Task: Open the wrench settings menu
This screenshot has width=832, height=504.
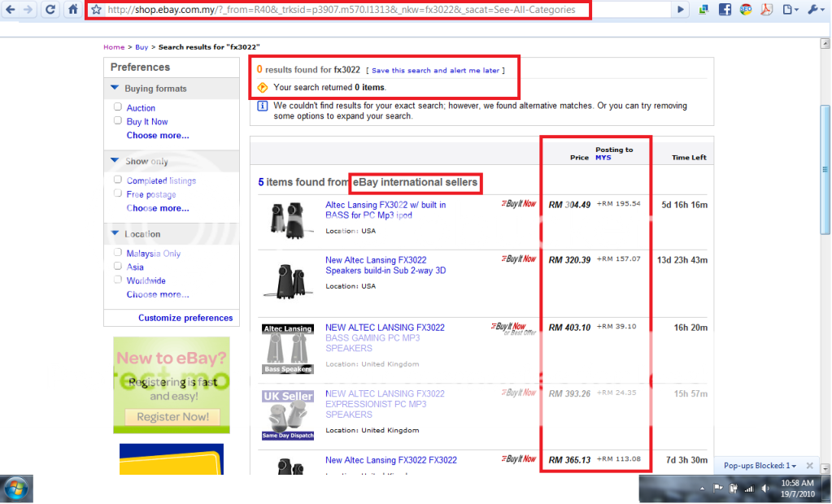Action: click(x=813, y=10)
